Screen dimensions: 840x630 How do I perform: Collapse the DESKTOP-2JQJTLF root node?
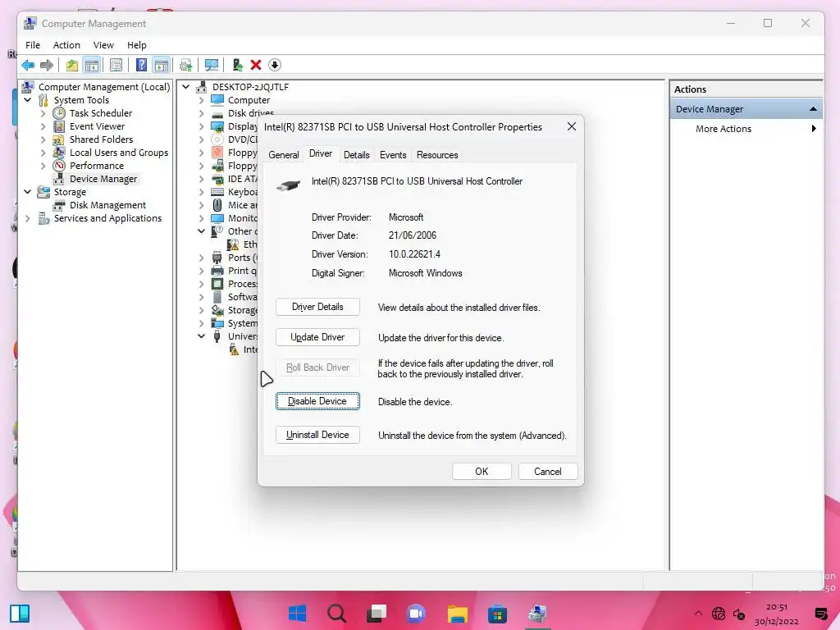point(186,87)
